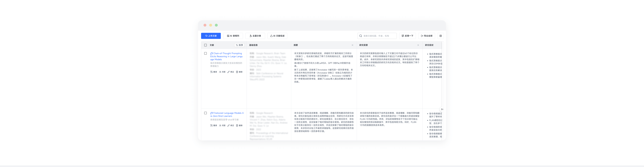Viewport: 644px width, 167px height.
Task: Click the 导出全部 export button
Action: [x=427, y=36]
